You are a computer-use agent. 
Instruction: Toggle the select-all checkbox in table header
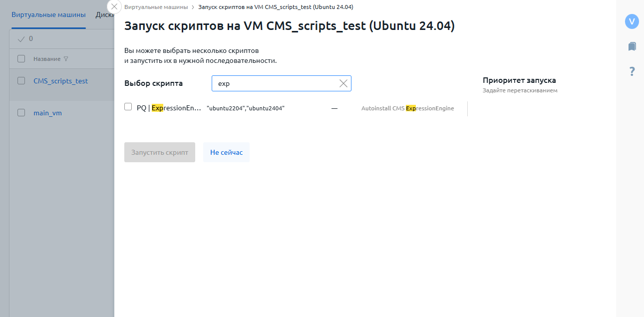(x=21, y=59)
